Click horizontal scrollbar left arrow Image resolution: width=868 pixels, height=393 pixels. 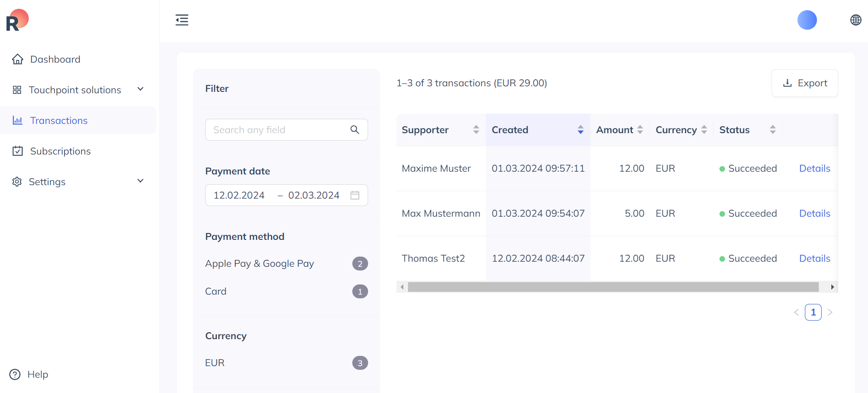coord(402,287)
